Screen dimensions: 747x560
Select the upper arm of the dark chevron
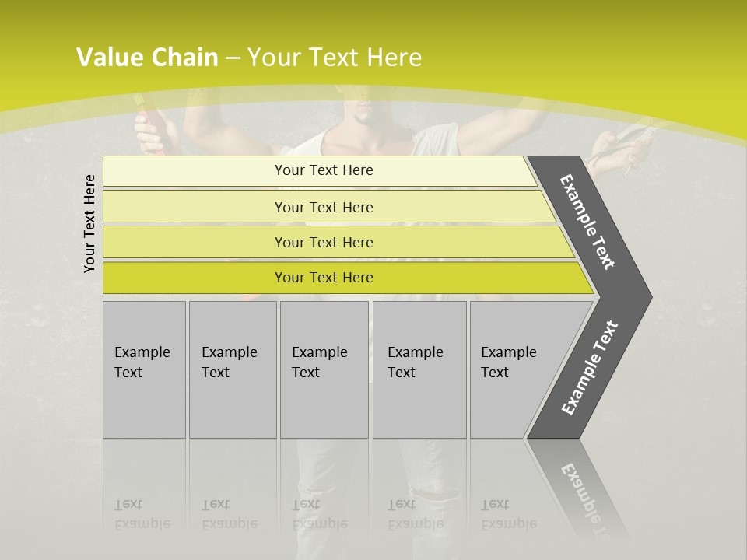coord(590,224)
